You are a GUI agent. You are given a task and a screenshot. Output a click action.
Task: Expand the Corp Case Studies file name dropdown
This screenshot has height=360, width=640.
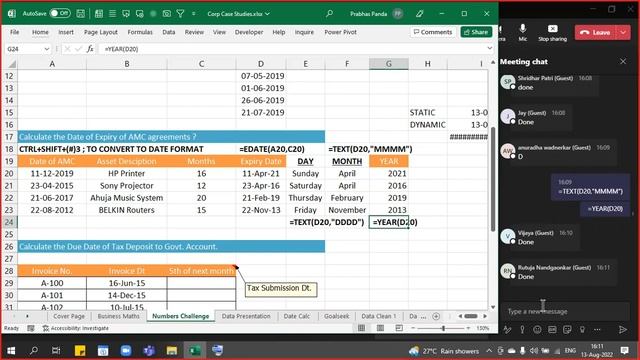[267, 14]
